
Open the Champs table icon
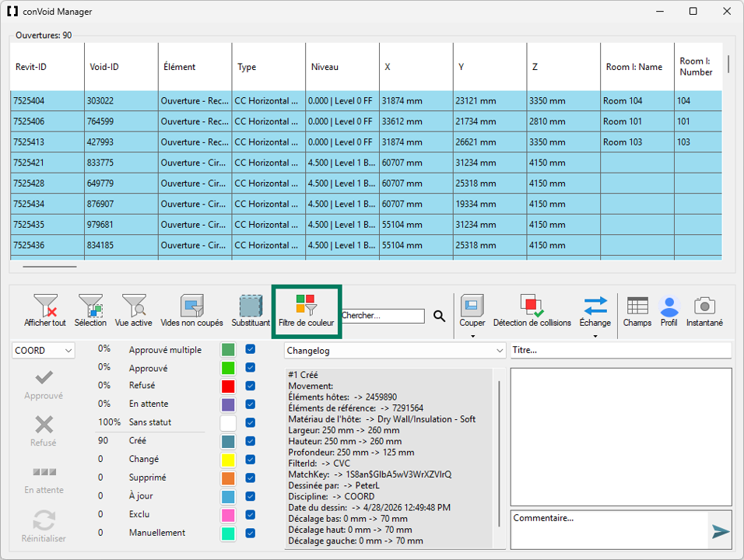coord(637,306)
